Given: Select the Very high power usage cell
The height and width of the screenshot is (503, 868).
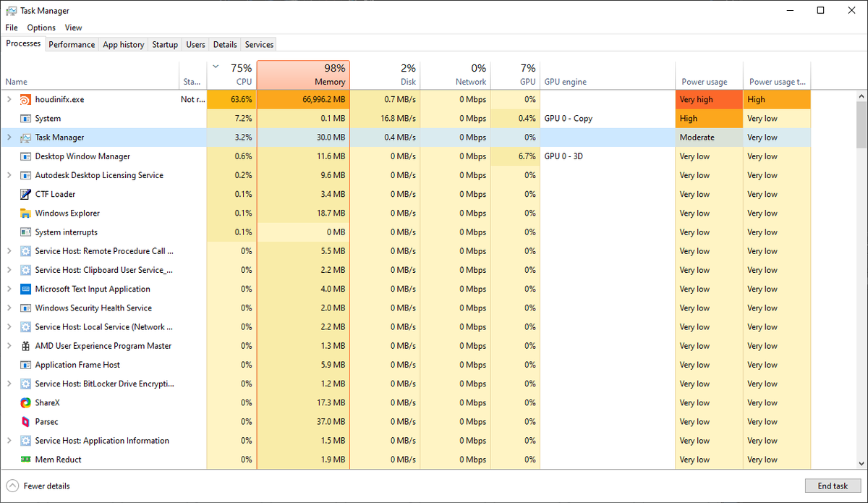Looking at the screenshot, I should click(x=709, y=99).
